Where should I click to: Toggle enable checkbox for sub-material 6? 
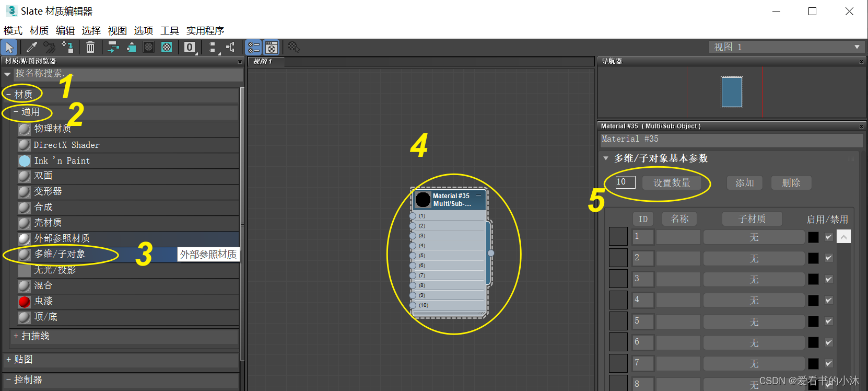coord(829,342)
